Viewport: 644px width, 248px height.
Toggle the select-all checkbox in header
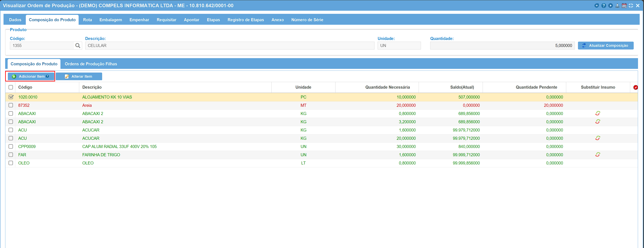tap(11, 87)
